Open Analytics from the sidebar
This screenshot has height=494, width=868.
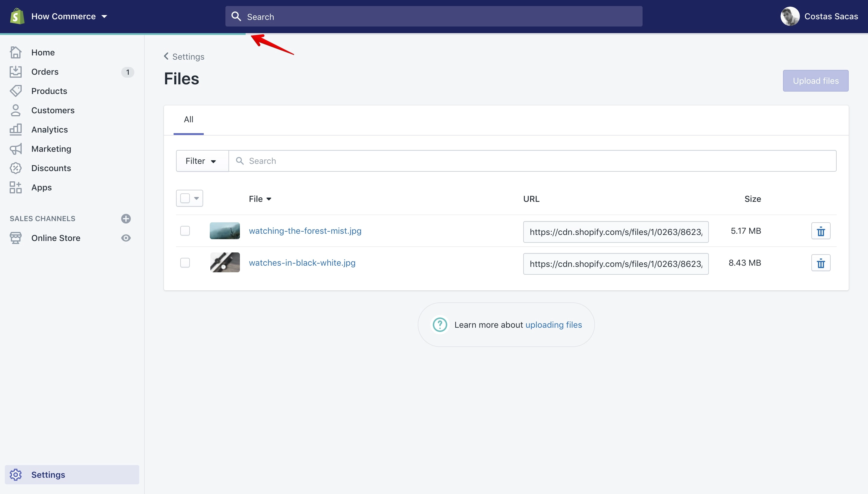(49, 130)
